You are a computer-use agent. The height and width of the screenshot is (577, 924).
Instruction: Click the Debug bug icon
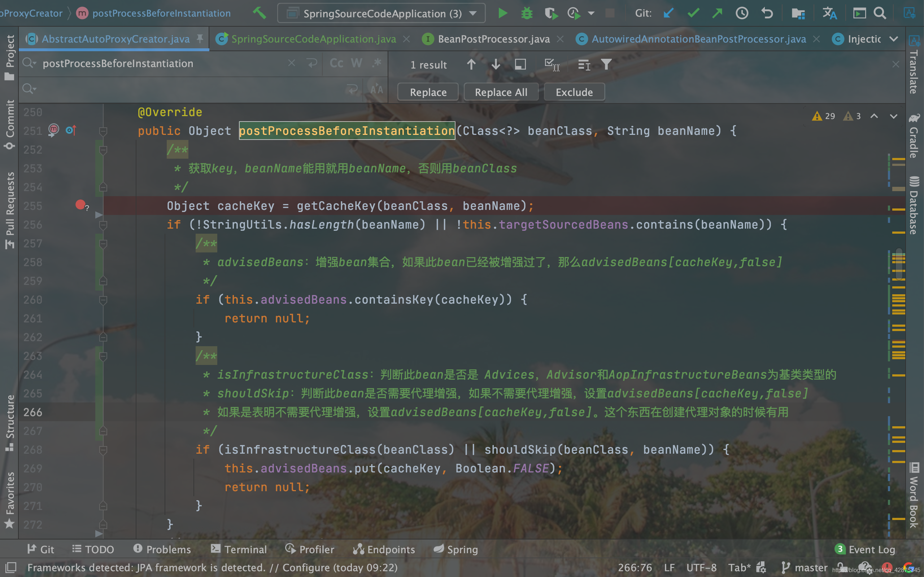tap(527, 13)
